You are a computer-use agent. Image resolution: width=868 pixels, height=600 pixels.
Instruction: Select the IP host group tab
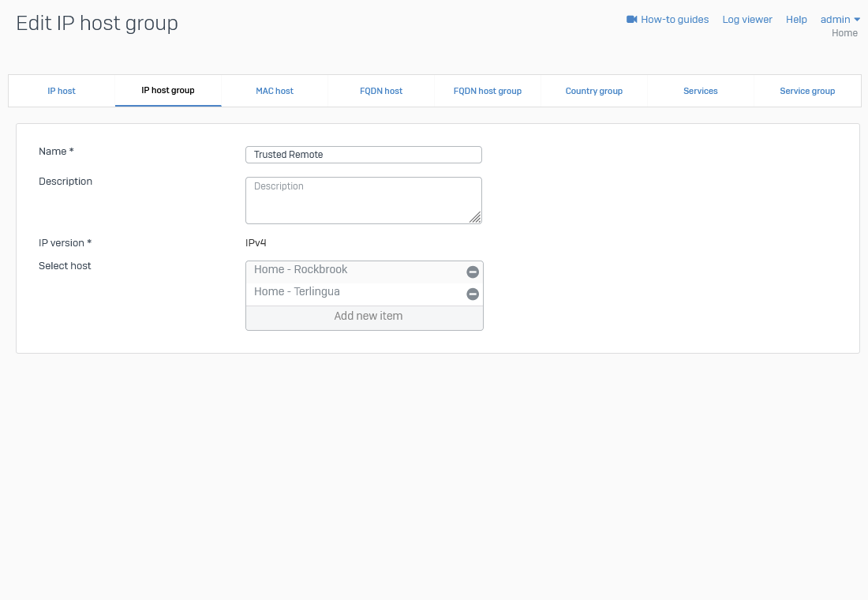tap(168, 91)
